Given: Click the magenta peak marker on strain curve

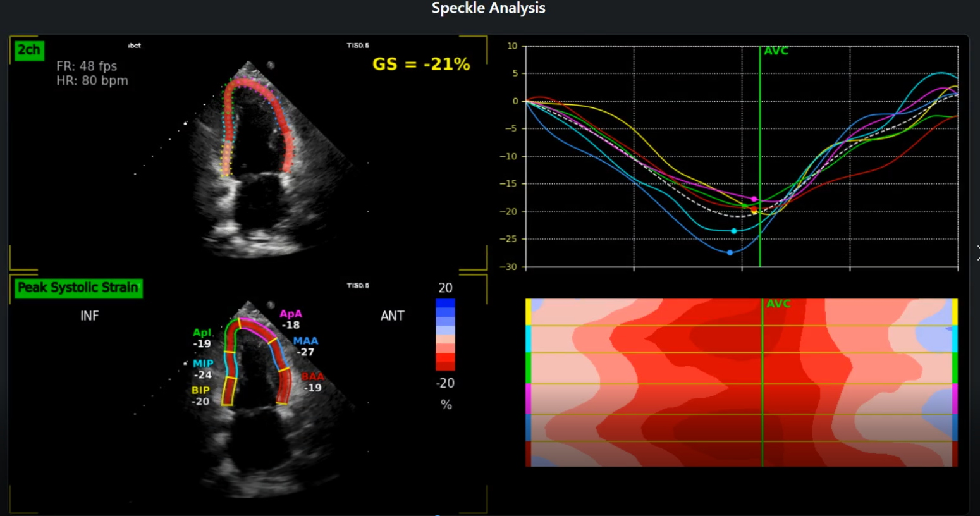Looking at the screenshot, I should coord(754,199).
